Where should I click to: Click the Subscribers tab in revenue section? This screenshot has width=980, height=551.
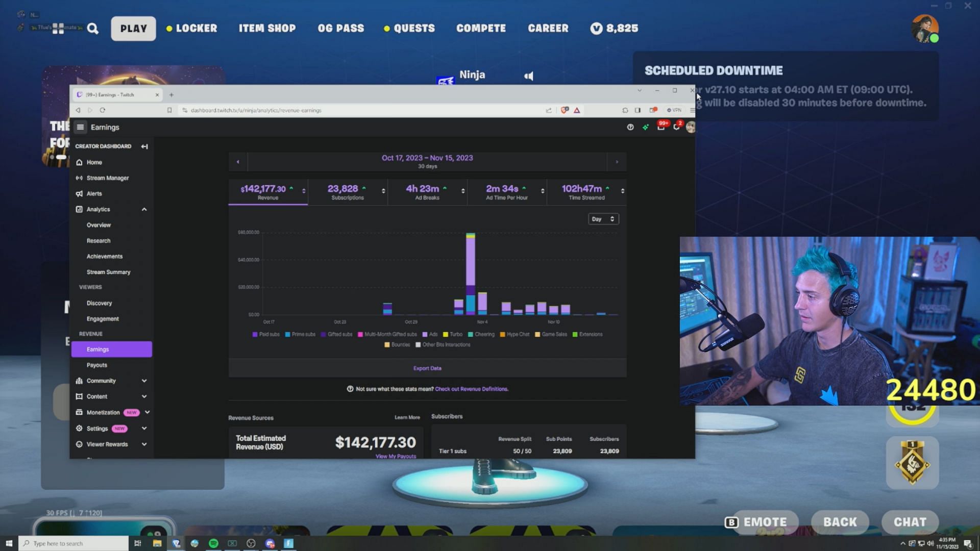(446, 416)
